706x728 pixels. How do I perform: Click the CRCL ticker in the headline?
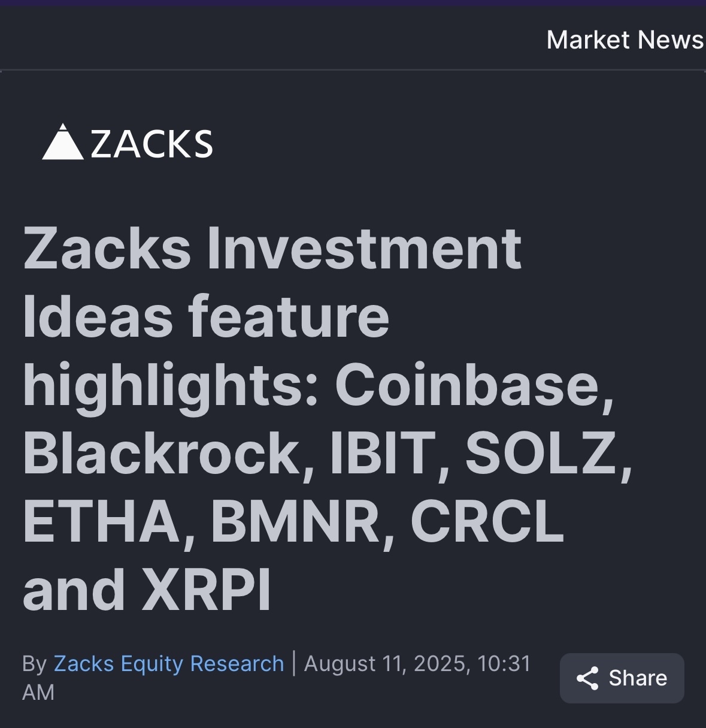(x=487, y=521)
